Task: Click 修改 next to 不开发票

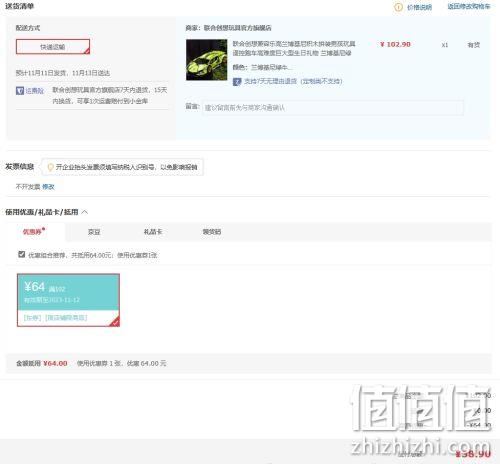Action: pos(48,187)
